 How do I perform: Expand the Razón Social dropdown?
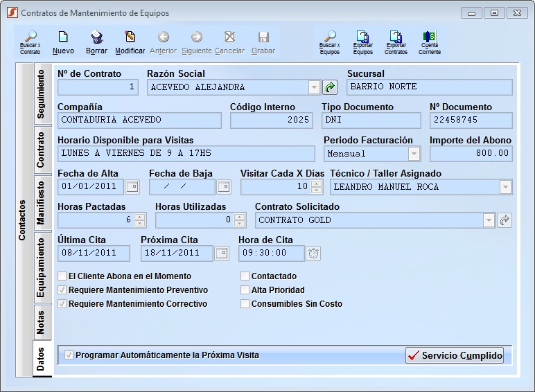tap(314, 87)
